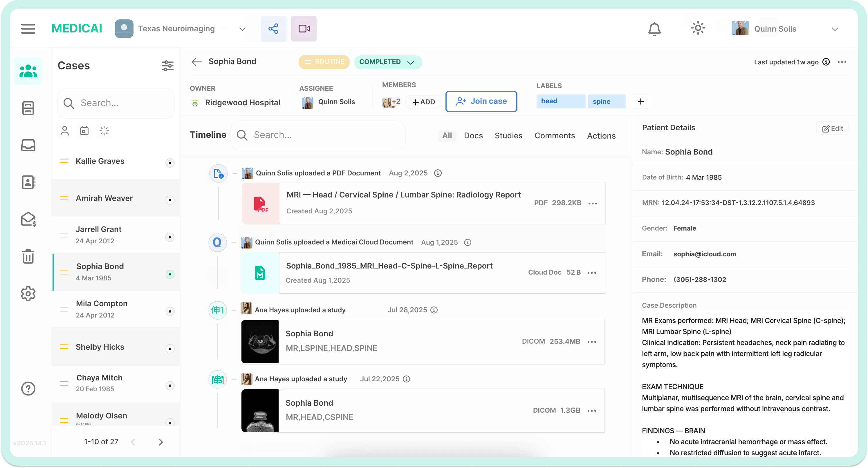Viewport: 868px width, 468px height.
Task: Expand the Texas Neuroimaging workspace dropdown
Action: [x=242, y=29]
